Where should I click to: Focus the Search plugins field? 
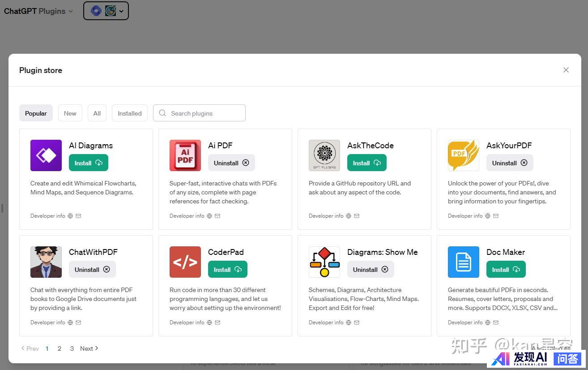pyautogui.click(x=199, y=113)
